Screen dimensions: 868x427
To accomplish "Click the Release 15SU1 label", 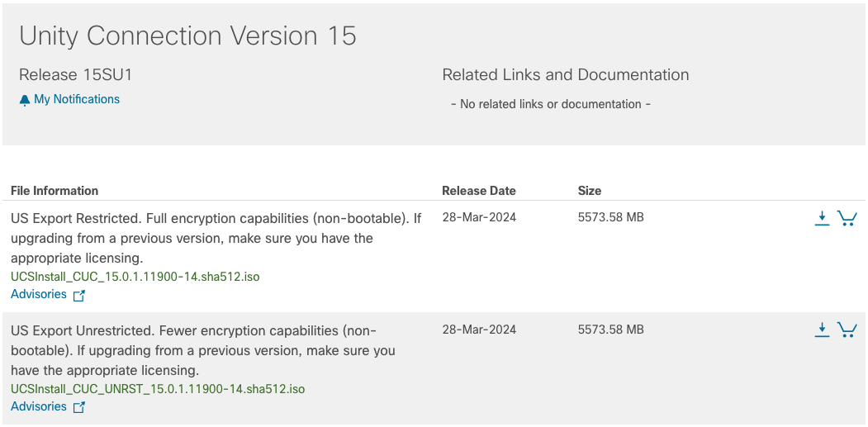I will coord(76,75).
